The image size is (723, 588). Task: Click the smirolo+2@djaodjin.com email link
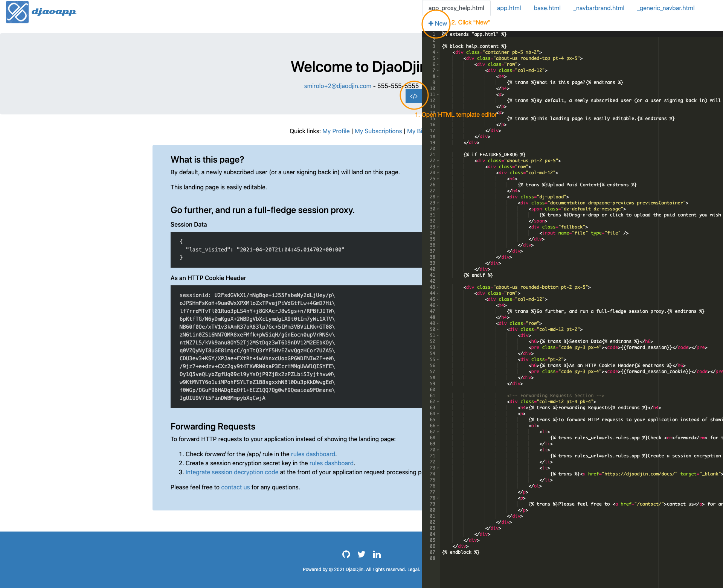338,86
